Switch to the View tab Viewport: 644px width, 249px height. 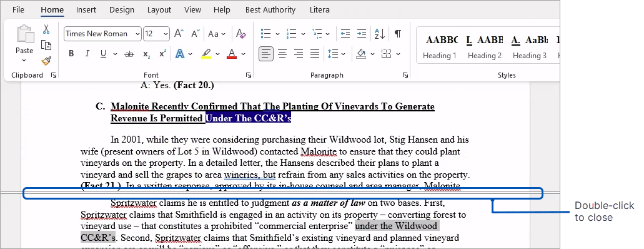192,10
